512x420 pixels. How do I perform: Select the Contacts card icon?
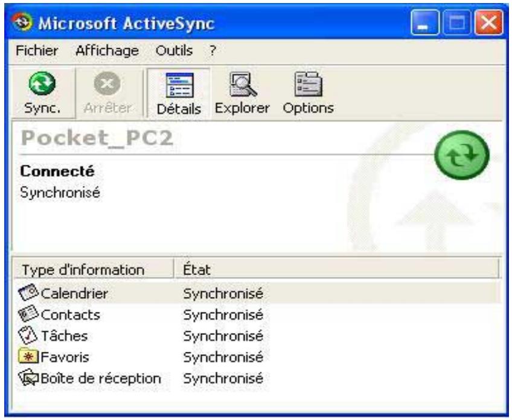pyautogui.click(x=28, y=314)
